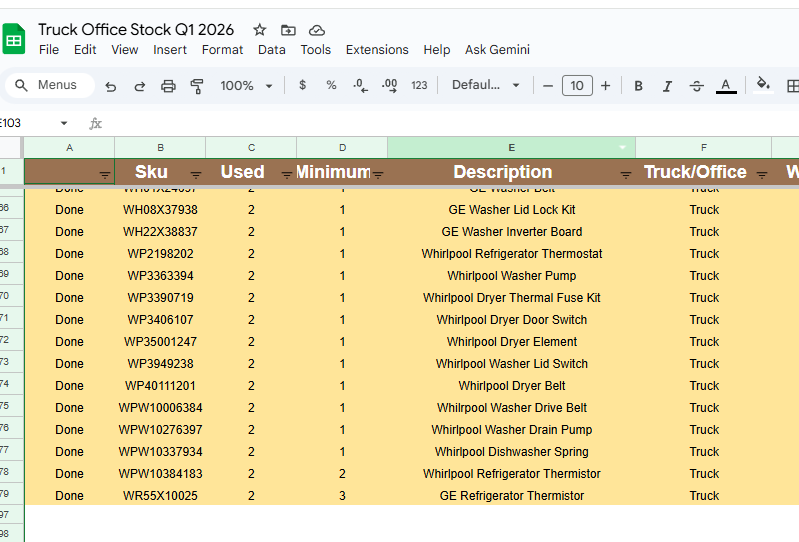Viewport: 799px width, 542px height.
Task: Check cloud save document status icon
Action: coord(317,30)
